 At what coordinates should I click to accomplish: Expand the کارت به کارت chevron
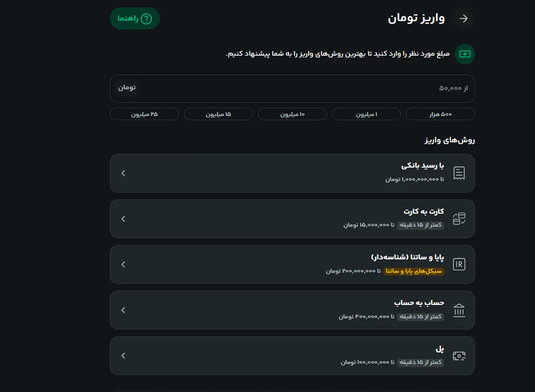point(123,219)
